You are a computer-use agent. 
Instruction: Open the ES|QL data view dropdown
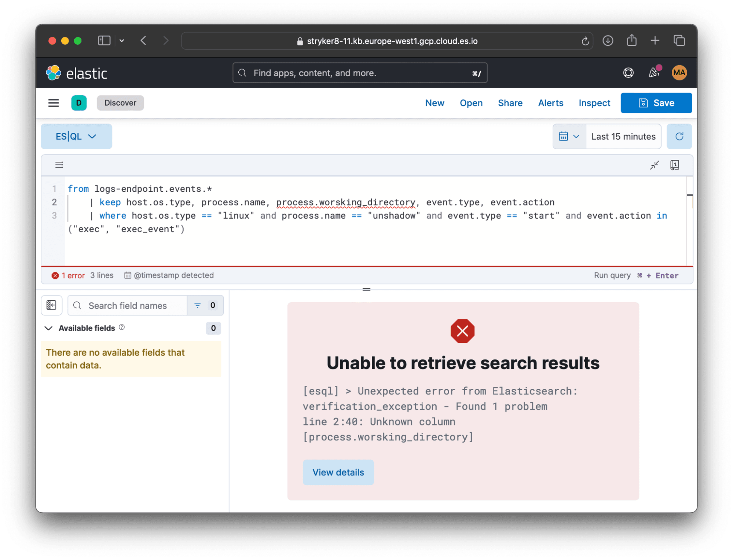tap(76, 136)
